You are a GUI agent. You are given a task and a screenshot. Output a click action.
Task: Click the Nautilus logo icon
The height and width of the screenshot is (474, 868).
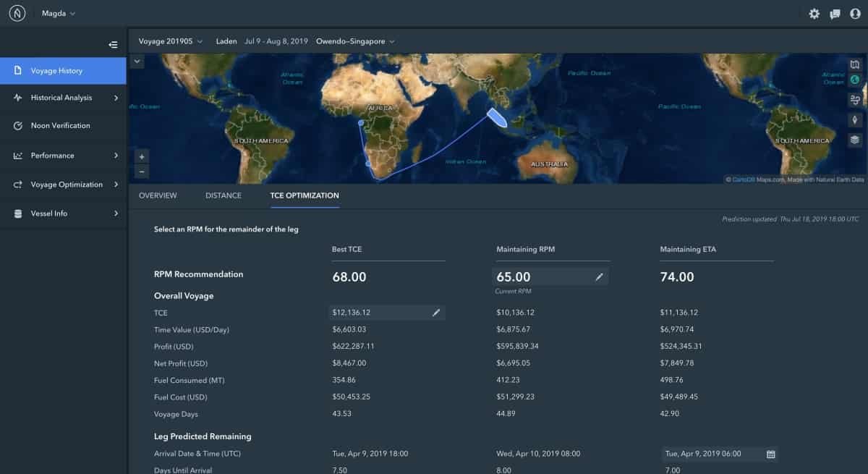(17, 13)
